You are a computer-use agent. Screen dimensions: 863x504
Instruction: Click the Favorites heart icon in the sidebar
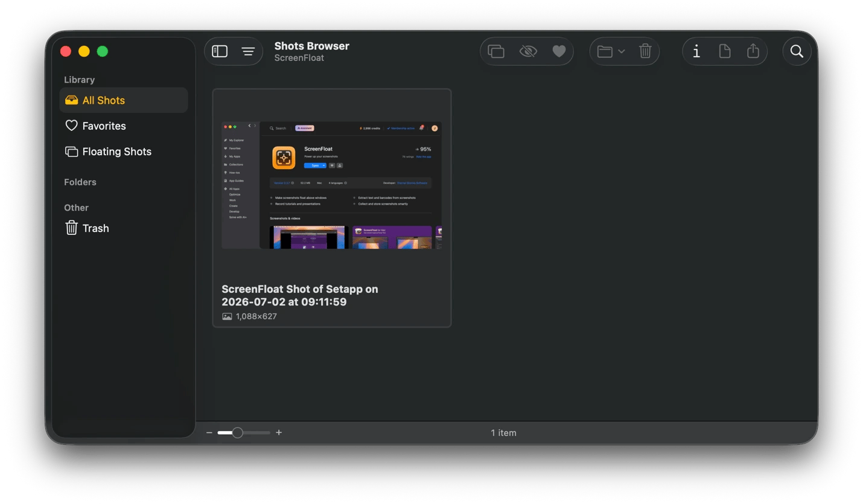click(x=71, y=126)
